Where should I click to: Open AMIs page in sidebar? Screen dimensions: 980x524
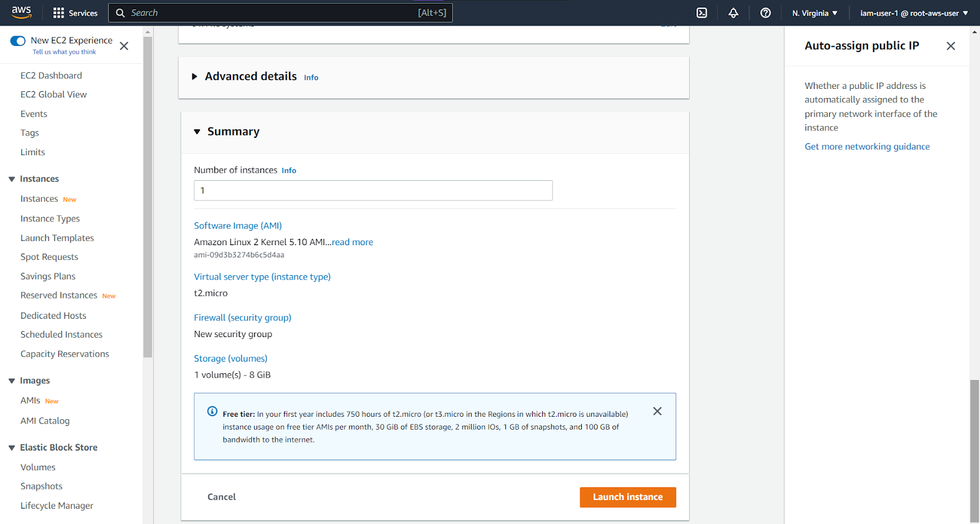point(30,400)
